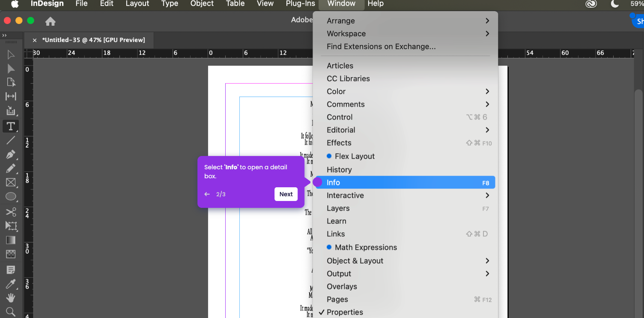
Task: Open the Edit menu
Action: (107, 4)
